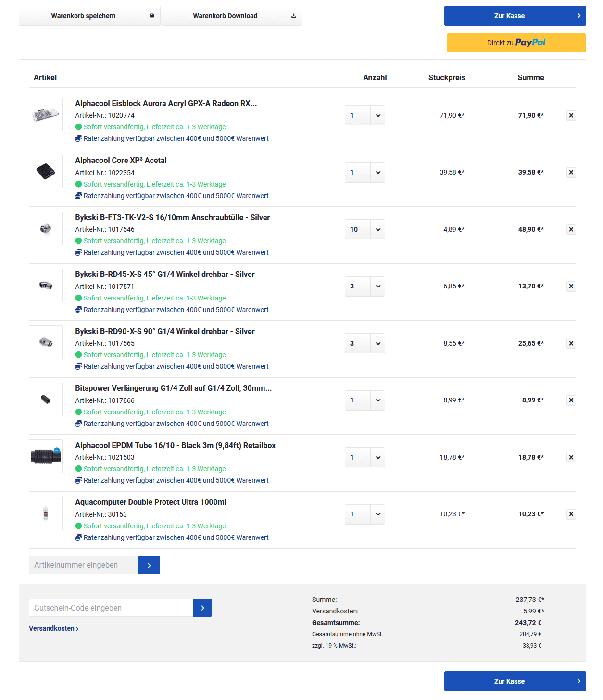Focus the Gutschein-Code eingeben field
Viewport: 603px width, 700px height.
[111, 608]
